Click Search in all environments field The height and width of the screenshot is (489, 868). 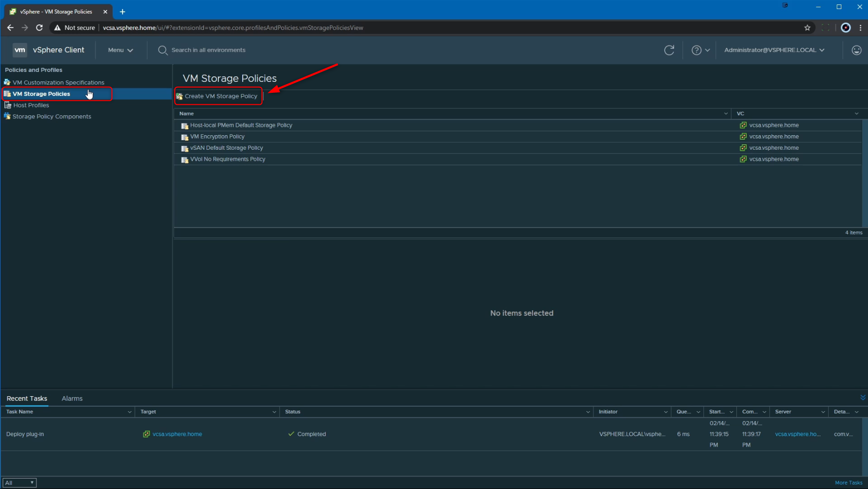coord(208,50)
